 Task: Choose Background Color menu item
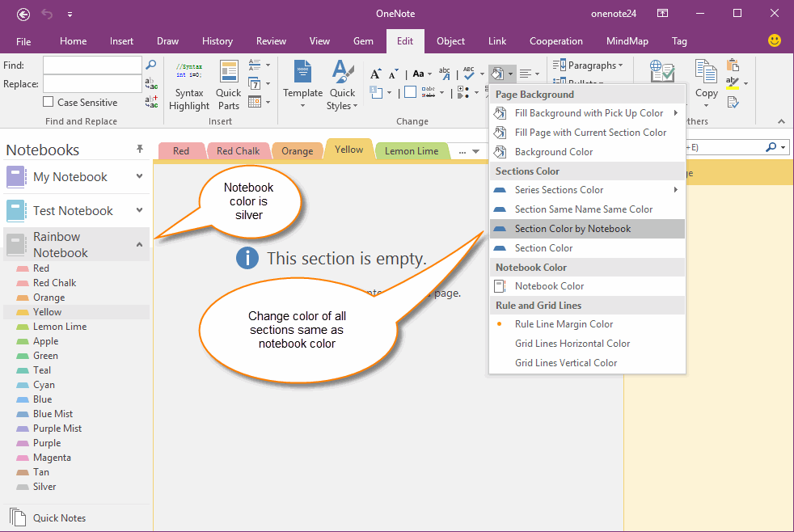587,152
